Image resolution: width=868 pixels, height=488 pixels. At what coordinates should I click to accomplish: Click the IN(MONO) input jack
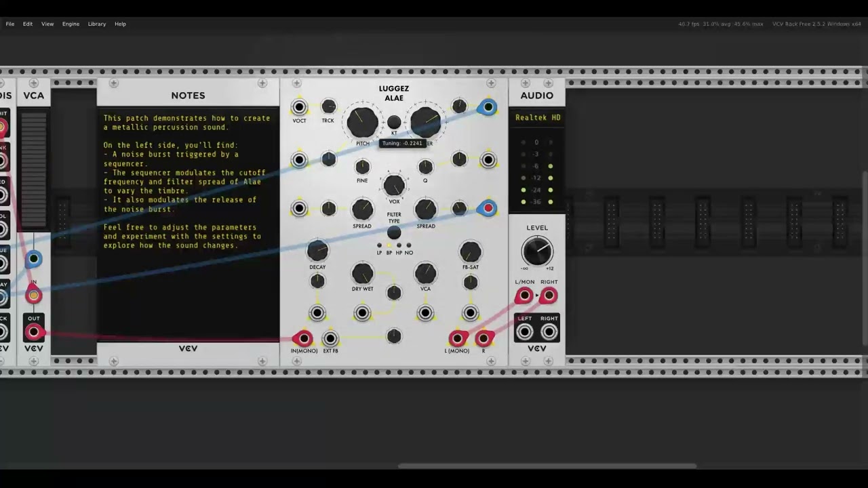tap(304, 338)
